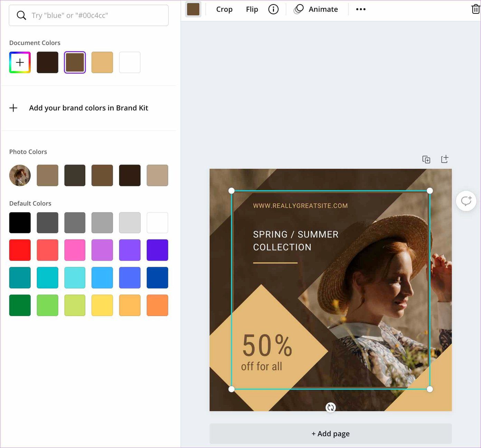This screenshot has width=481, height=448.
Task: Add a new document color via rainbow plus
Action: (x=20, y=62)
